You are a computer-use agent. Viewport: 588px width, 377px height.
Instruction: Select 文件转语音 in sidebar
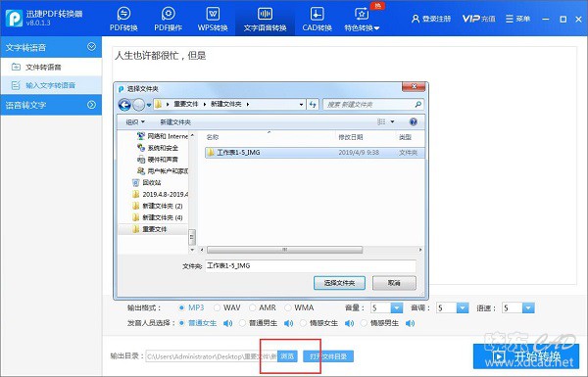tap(51, 68)
